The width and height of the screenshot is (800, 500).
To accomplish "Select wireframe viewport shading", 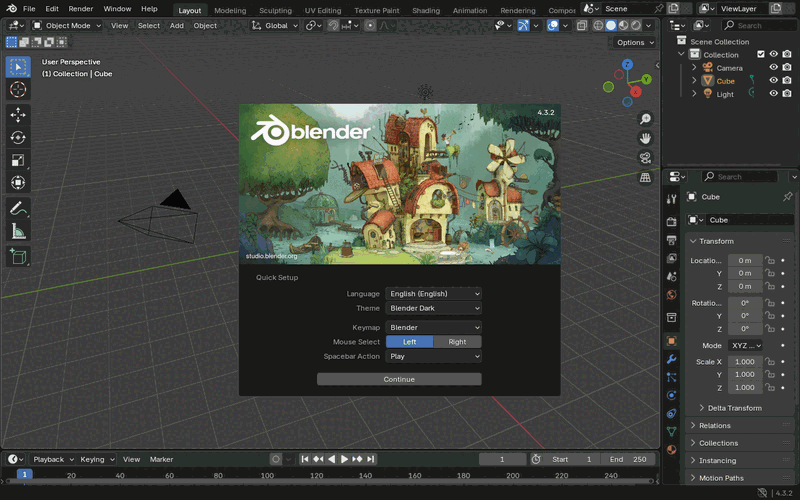I will pos(598,26).
